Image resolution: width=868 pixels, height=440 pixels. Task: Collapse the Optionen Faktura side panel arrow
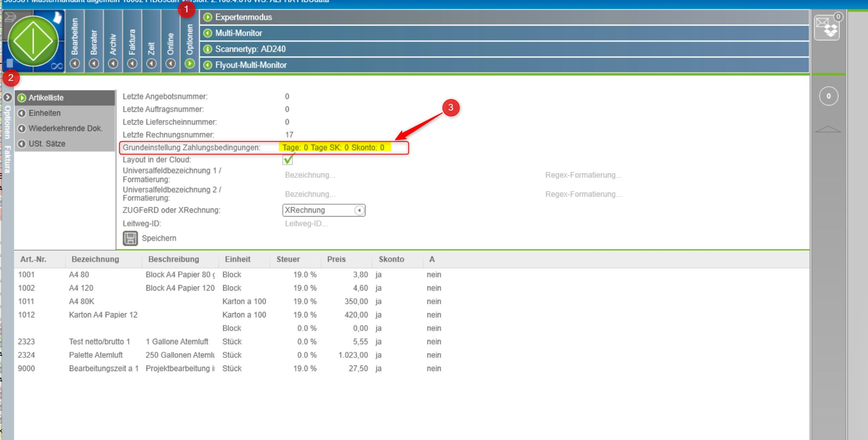click(x=7, y=97)
